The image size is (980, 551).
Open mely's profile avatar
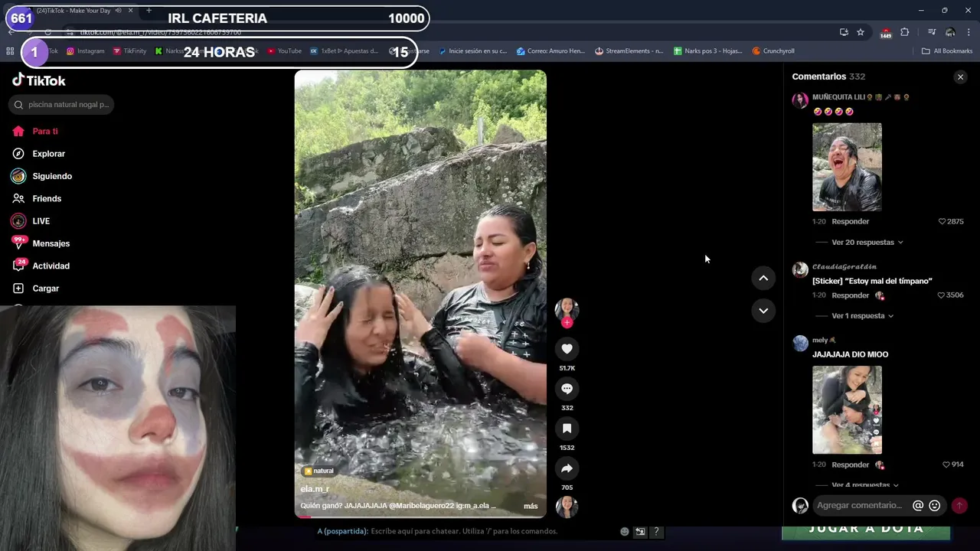(x=800, y=343)
